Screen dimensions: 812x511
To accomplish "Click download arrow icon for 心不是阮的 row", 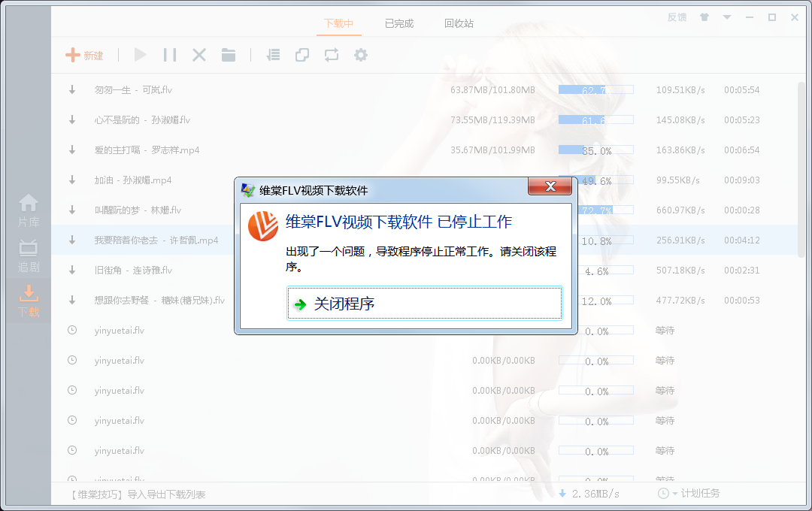I will (x=72, y=119).
